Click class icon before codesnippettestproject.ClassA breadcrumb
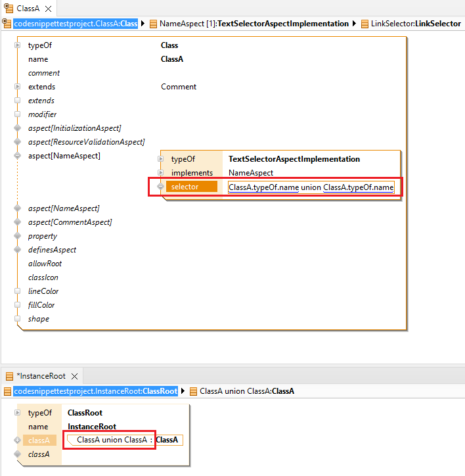 tap(7, 24)
